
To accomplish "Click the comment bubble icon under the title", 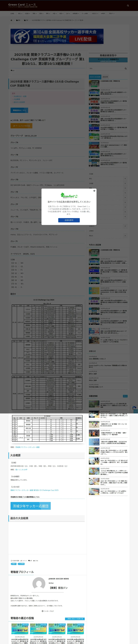I will coord(11,71).
